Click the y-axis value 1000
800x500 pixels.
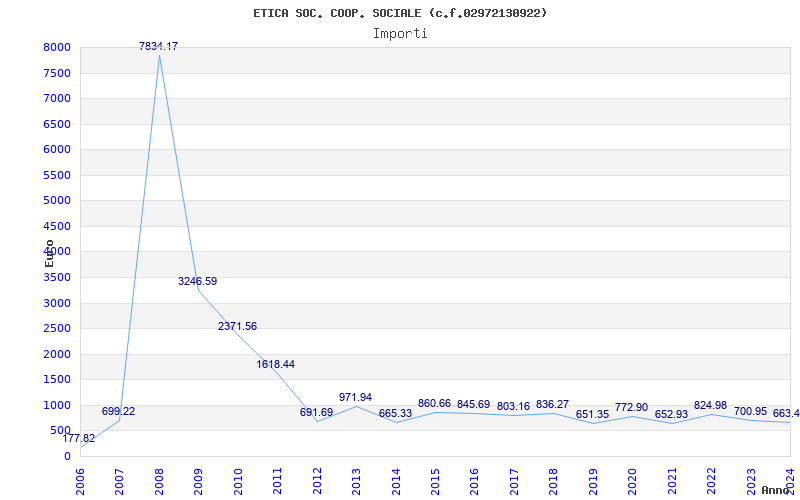click(x=57, y=406)
